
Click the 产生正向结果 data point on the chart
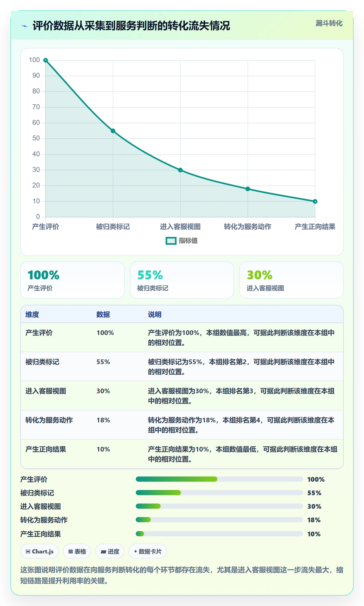(x=315, y=201)
